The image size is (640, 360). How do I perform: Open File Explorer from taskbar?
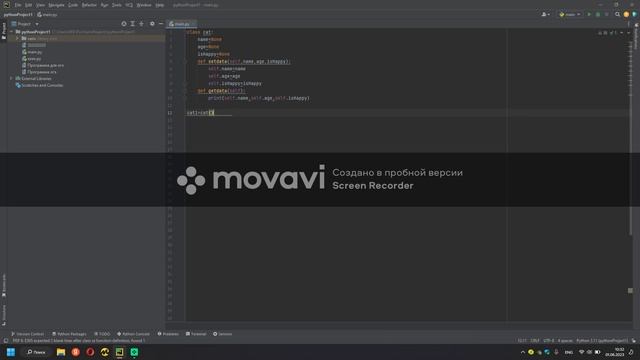[61, 352]
